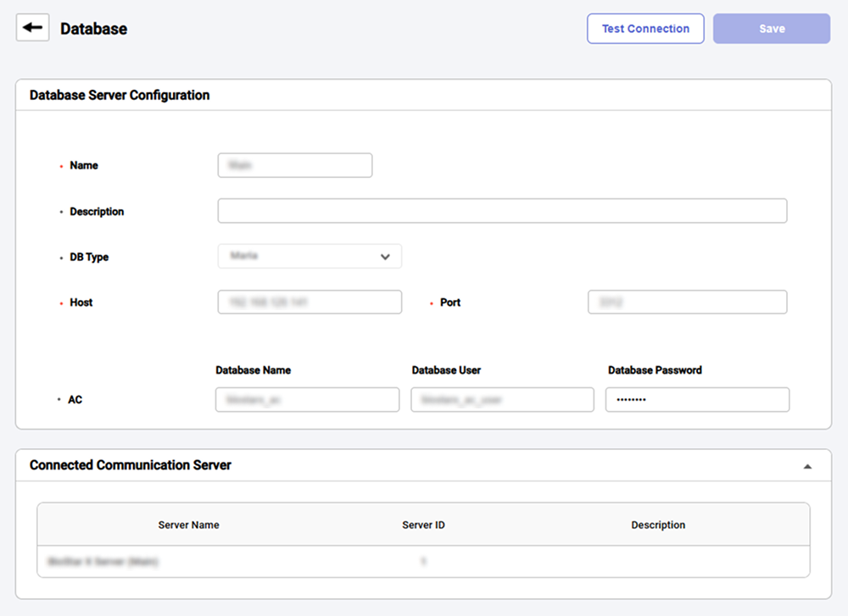Viewport: 848px width, 616px height.
Task: Click the Server ID column header
Action: (x=423, y=525)
